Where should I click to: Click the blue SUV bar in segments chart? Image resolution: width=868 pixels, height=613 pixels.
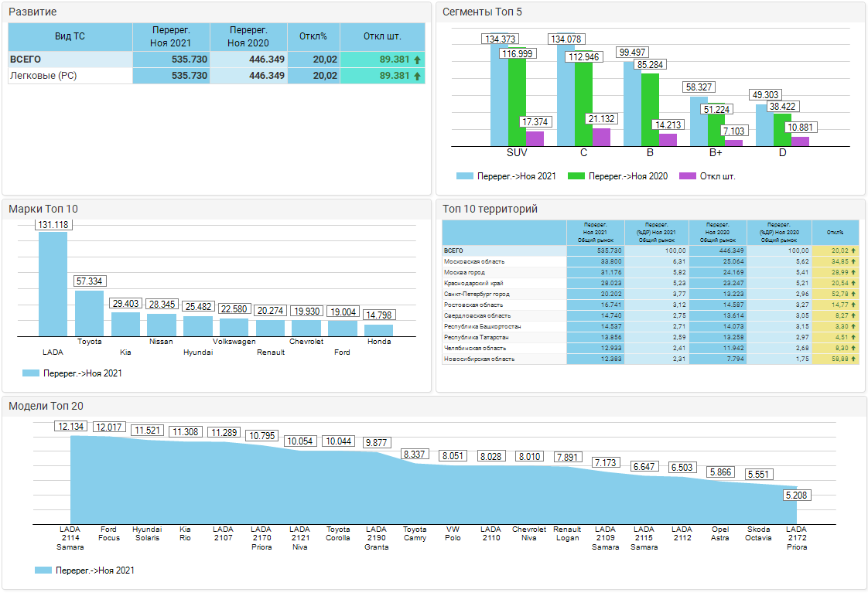tap(499, 94)
